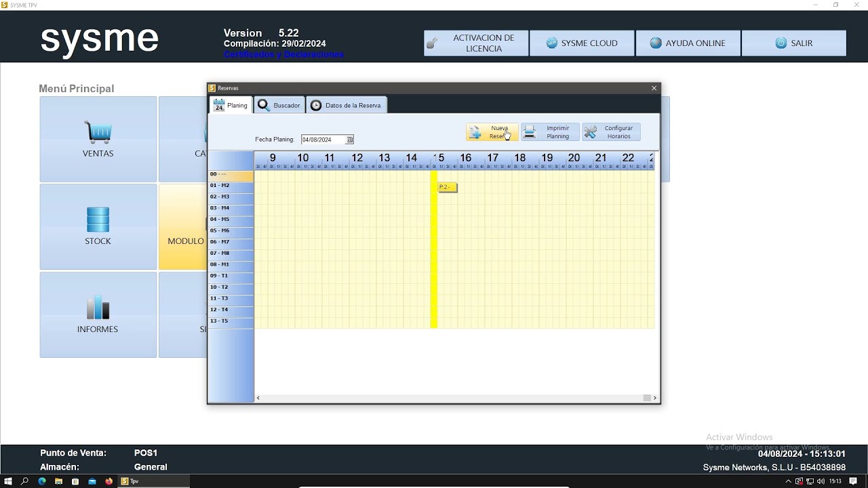Launch Firefox from taskbar
868x488 pixels.
(x=108, y=481)
